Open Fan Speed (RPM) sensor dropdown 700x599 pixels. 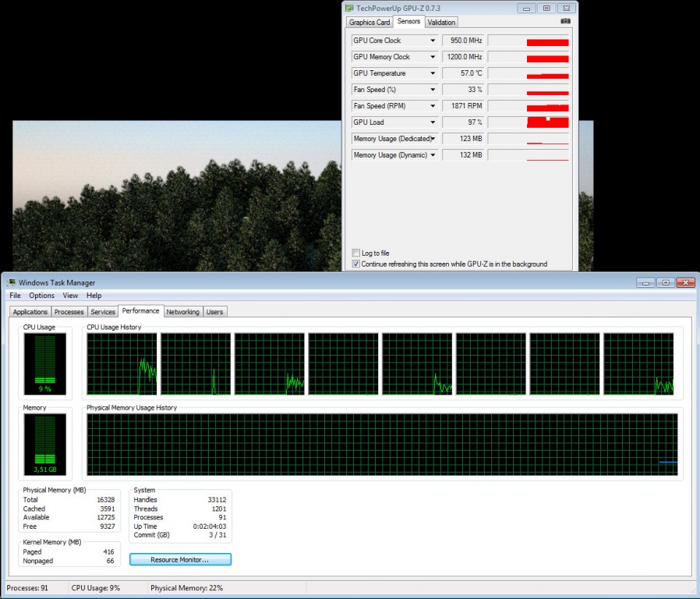click(432, 106)
